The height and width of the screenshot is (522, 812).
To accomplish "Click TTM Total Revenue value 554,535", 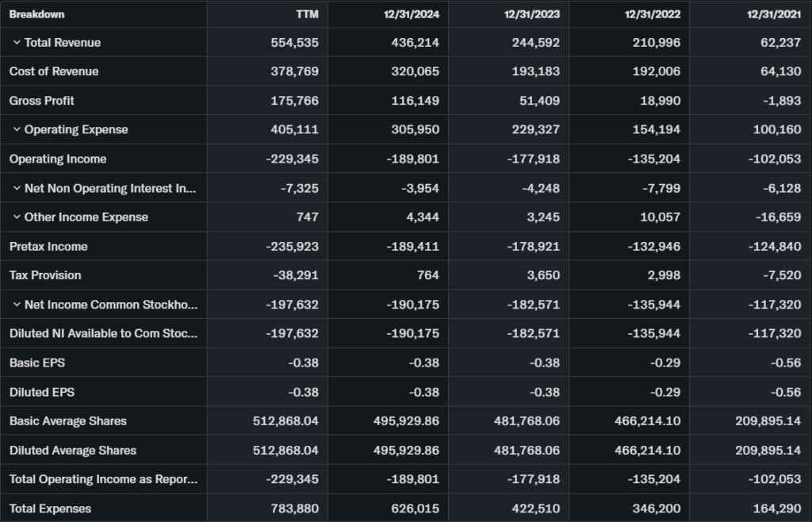I will 294,43.
